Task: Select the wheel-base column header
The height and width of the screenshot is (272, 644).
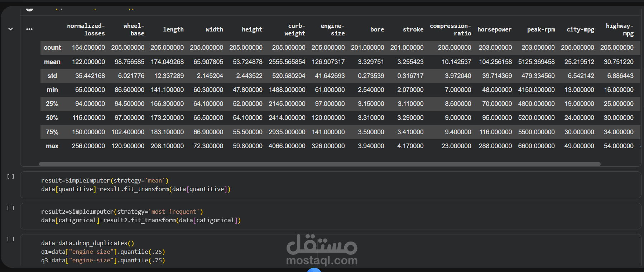Action: point(134,29)
